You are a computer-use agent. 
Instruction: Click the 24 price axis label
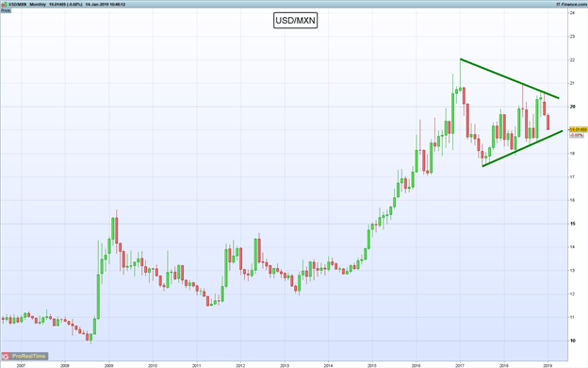(x=573, y=13)
